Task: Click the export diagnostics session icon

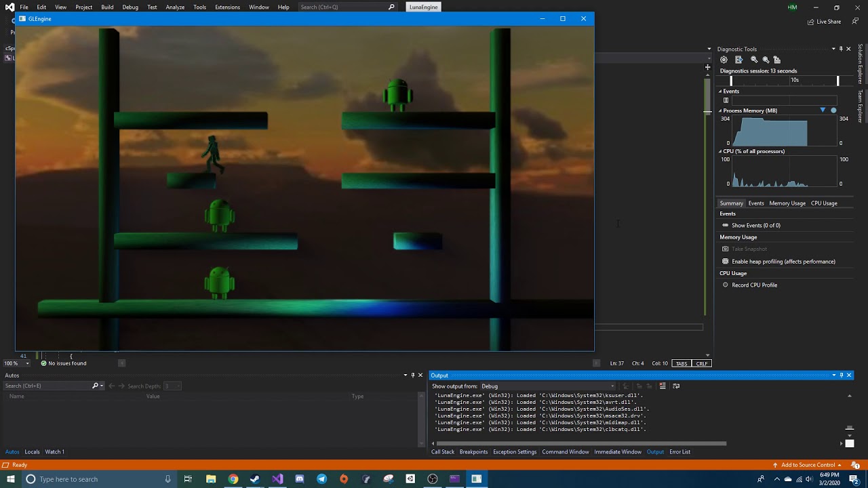Action: [738, 60]
